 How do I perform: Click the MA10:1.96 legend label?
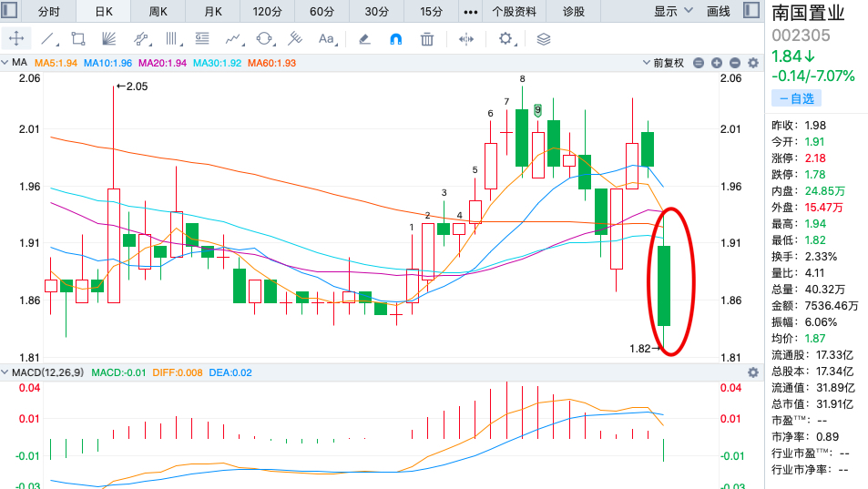(x=108, y=63)
